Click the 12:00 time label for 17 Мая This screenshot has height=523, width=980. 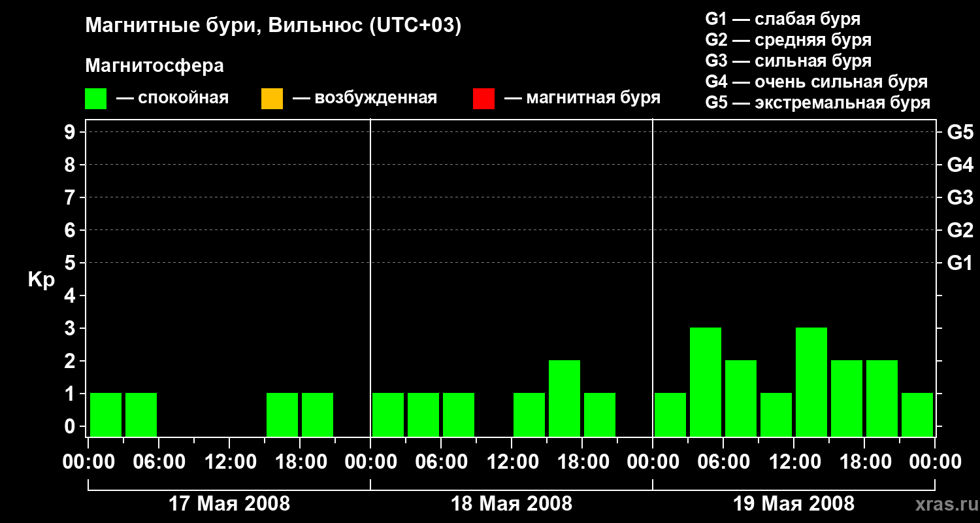(229, 462)
